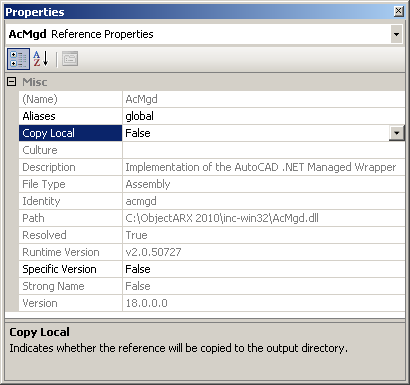Viewport: 410px width, 385px height.
Task: Open the Copy Local value dropdown arrow
Action: (397, 133)
